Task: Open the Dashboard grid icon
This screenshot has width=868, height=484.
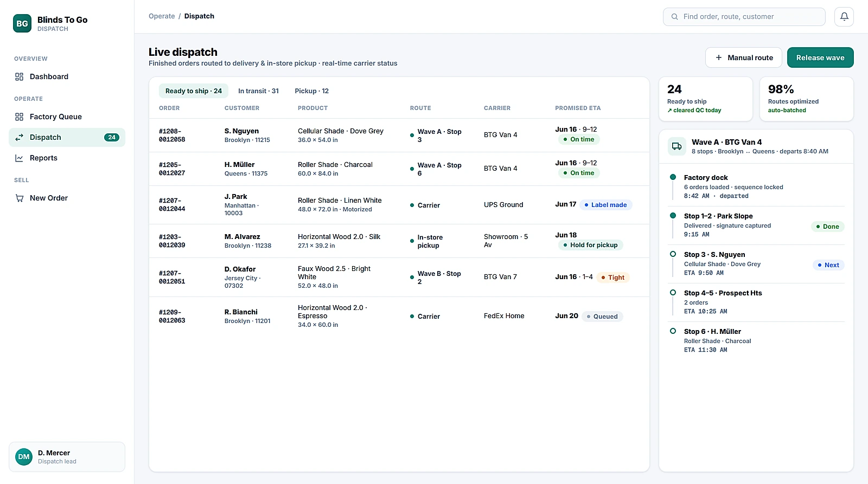Action: (20, 77)
